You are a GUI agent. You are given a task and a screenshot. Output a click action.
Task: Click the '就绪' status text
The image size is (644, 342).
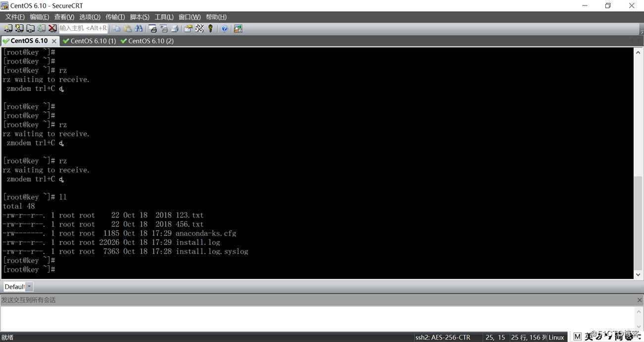[x=7, y=338]
